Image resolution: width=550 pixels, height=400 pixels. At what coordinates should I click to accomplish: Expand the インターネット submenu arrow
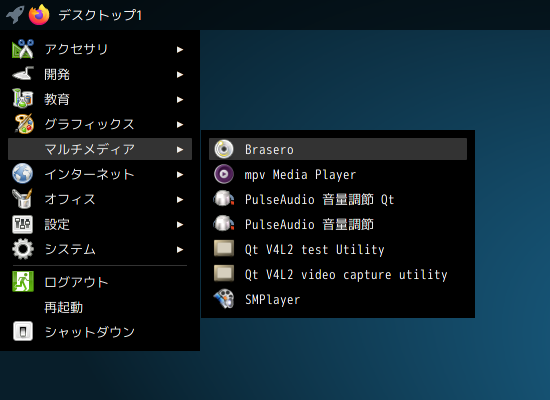pos(180,174)
